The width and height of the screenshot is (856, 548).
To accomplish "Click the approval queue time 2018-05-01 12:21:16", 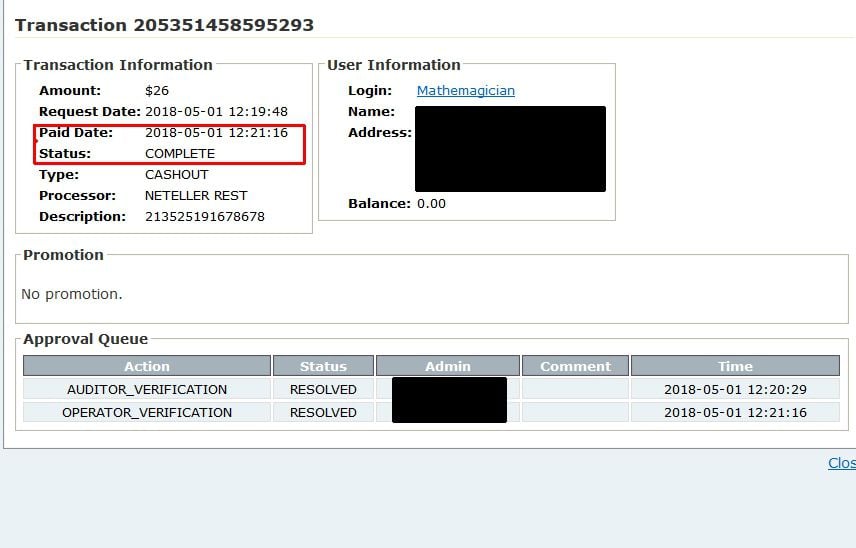I will pyautogui.click(x=735, y=413).
